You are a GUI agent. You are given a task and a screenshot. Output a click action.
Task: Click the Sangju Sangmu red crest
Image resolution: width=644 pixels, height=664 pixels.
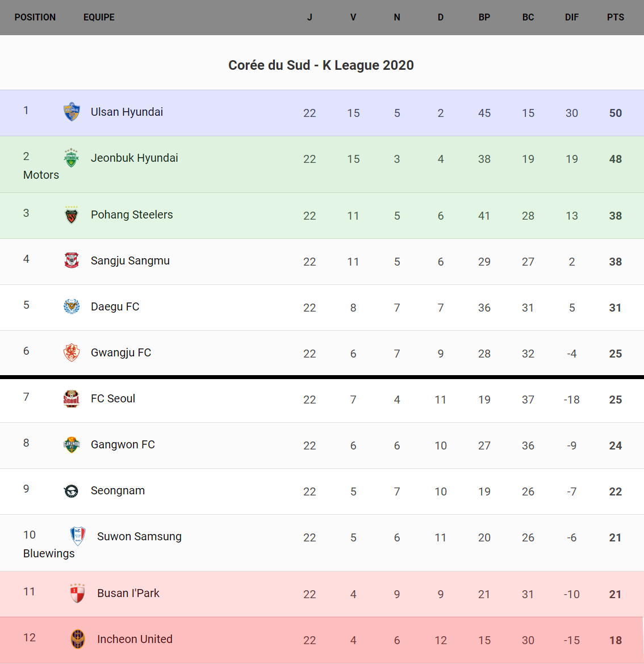72,260
